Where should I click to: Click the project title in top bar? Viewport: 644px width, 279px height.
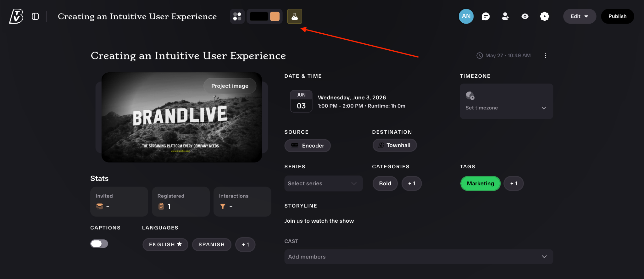(x=137, y=16)
